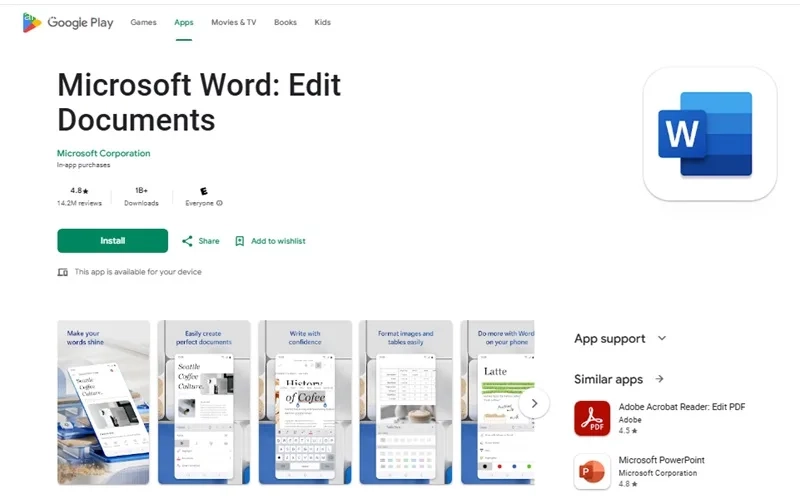The height and width of the screenshot is (504, 800).
Task: Open Similar apps via the arrow
Action: coord(660,379)
